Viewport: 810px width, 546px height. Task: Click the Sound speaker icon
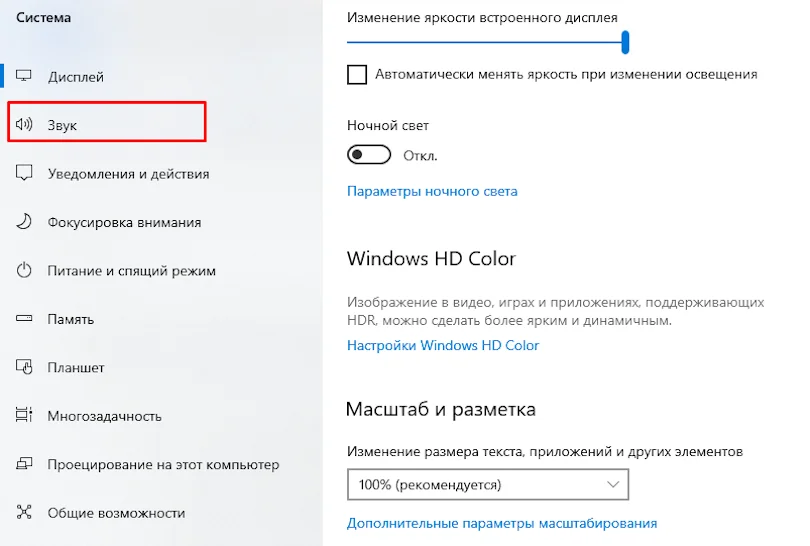[x=24, y=124]
